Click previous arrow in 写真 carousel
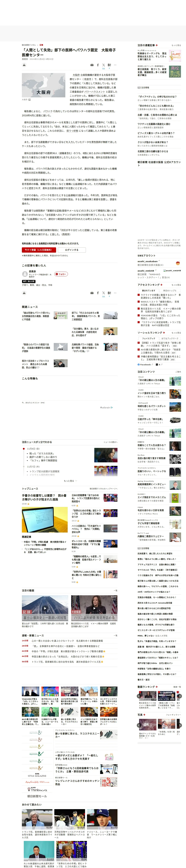Image resolution: width=186 pixels, height=868 pixels. tap(139, 725)
